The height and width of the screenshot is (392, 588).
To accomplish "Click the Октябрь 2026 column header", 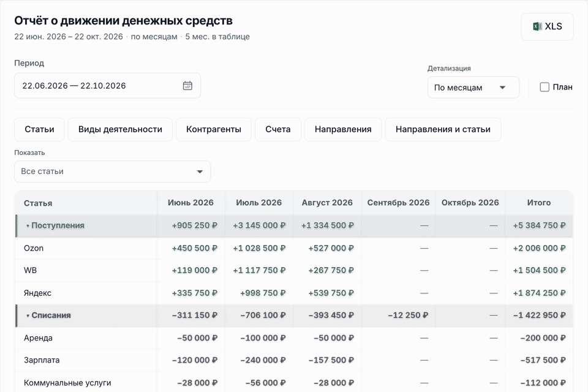I will [470, 203].
